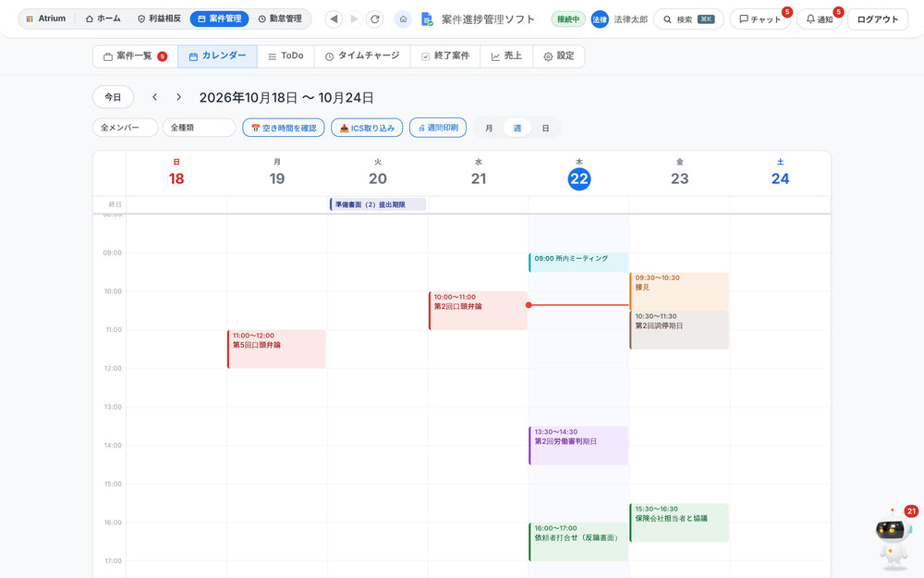Select Tuesday 20 column header
The image size is (924, 578).
tap(378, 173)
